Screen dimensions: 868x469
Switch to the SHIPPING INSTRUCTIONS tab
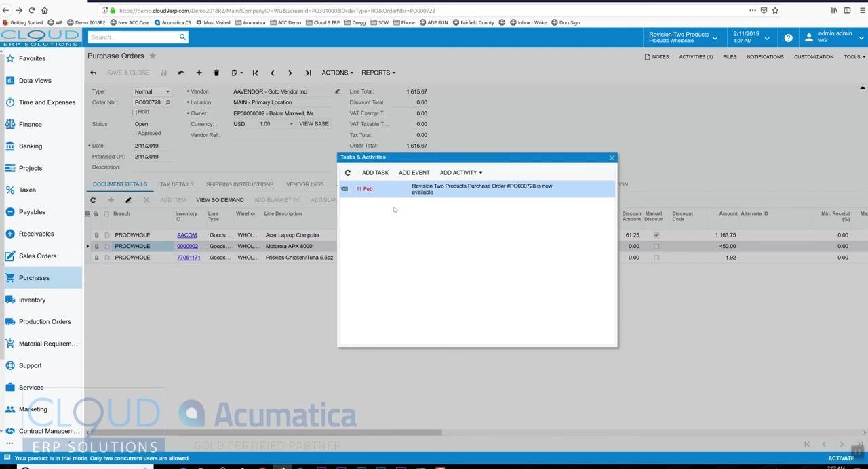coord(239,184)
